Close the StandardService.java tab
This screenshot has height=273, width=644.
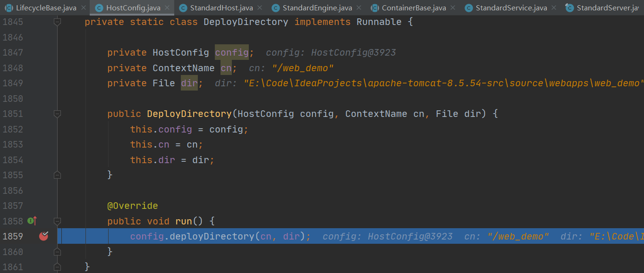554,8
